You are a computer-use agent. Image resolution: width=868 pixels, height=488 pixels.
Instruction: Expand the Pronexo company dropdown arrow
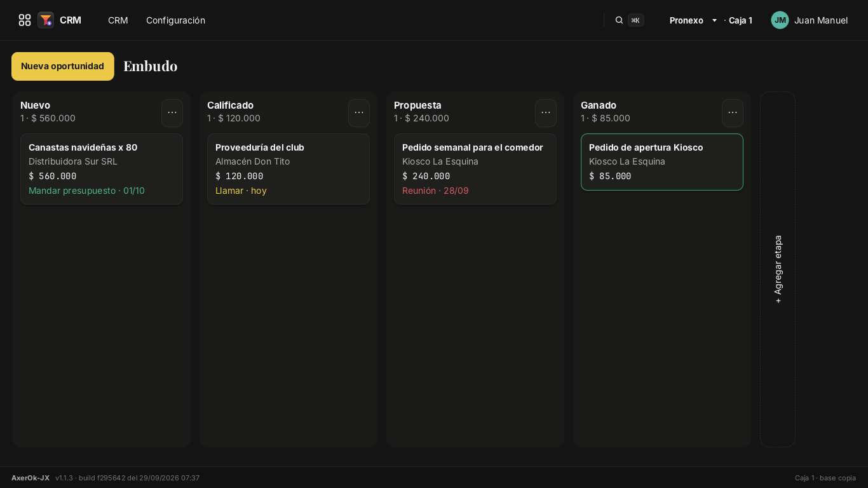coord(714,20)
